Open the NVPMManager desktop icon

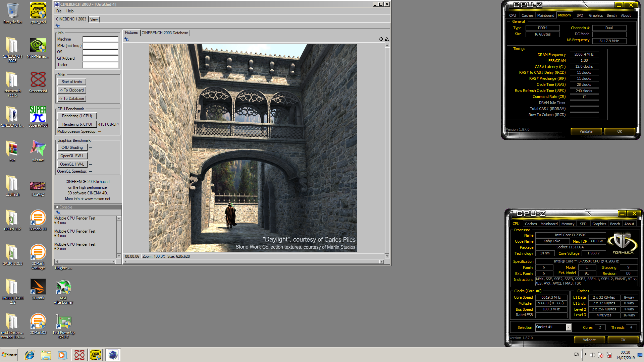[38, 48]
